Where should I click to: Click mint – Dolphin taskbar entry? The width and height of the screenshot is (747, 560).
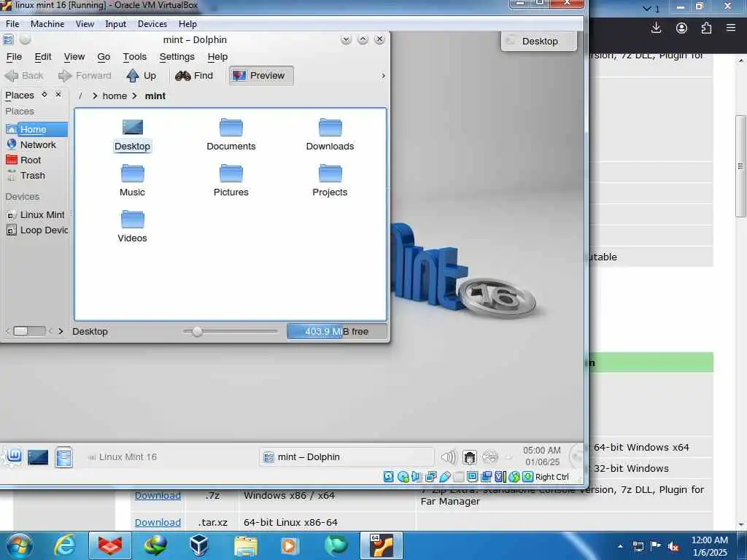coord(347,457)
